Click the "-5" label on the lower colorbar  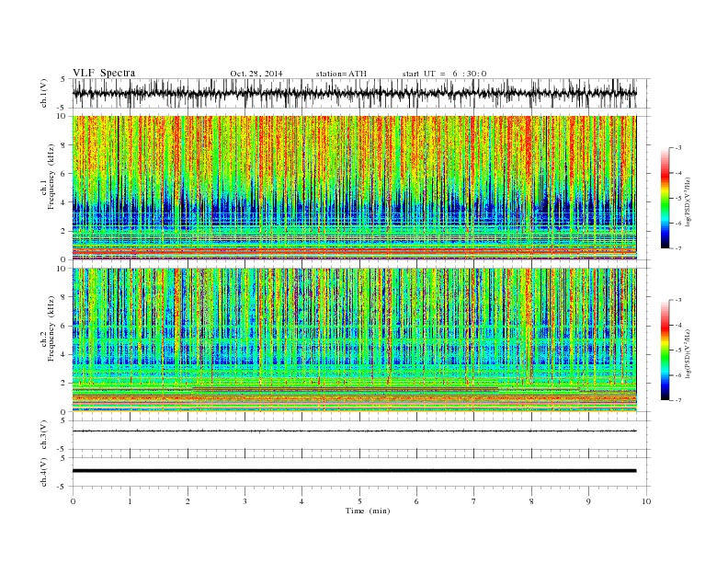678,350
